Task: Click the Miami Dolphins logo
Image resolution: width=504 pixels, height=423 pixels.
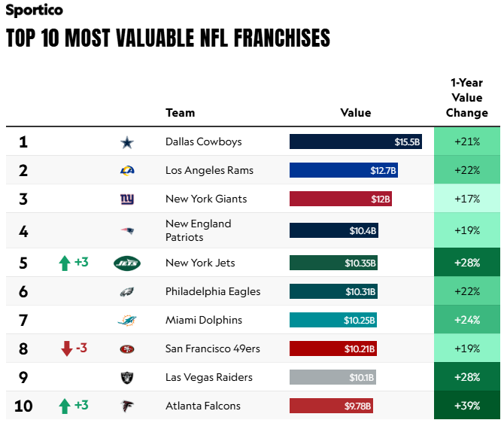Action: 127,321
